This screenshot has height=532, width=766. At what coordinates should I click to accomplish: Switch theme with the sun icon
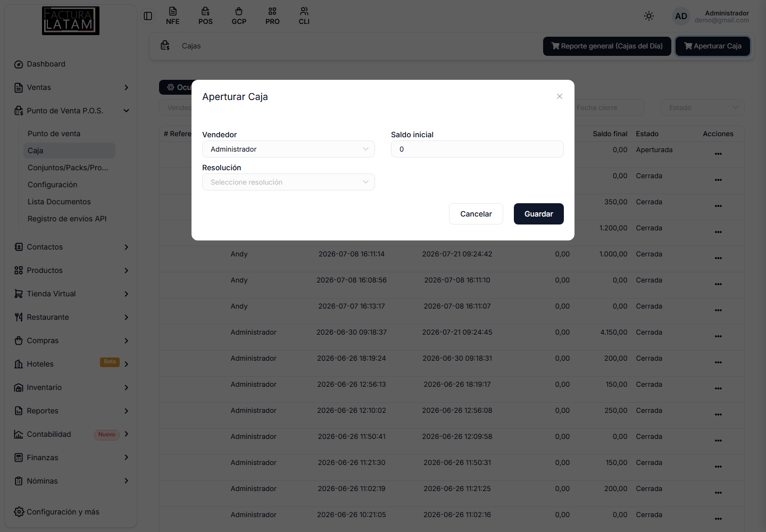tap(649, 16)
